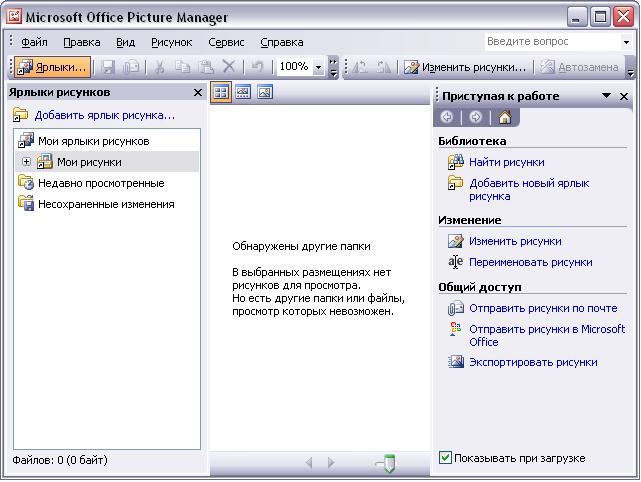Viewport: 641px width, 482px height.
Task: Click the task pane Back arrow
Action: tap(447, 117)
